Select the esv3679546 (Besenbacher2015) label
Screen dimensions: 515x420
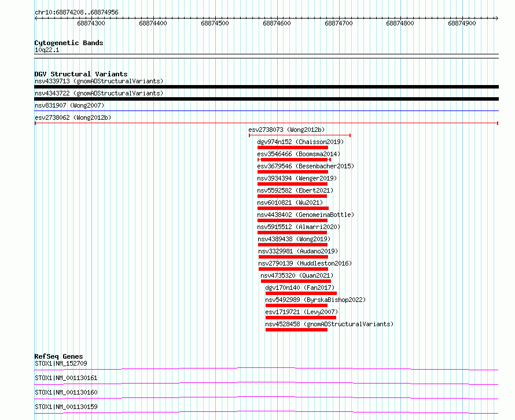coord(306,166)
